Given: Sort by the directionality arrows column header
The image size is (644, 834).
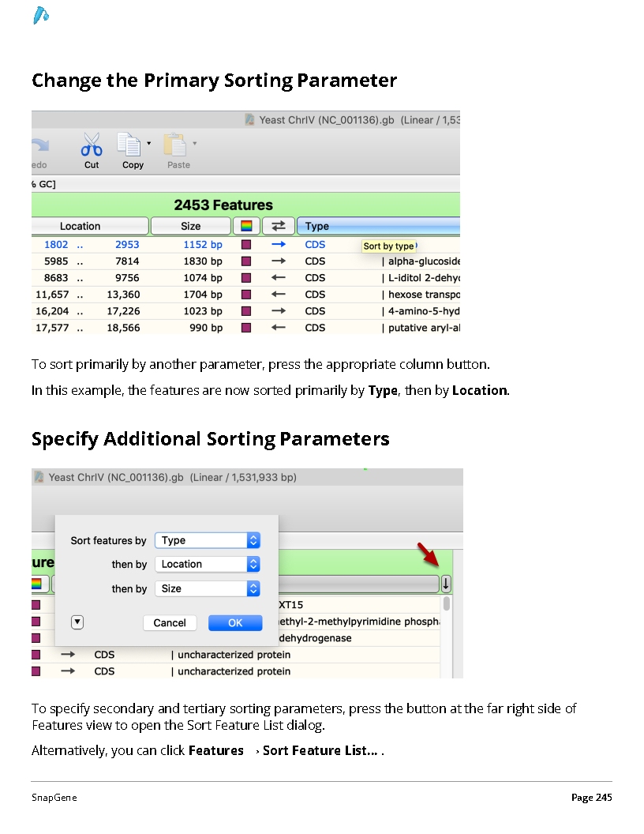Looking at the screenshot, I should pos(279,226).
